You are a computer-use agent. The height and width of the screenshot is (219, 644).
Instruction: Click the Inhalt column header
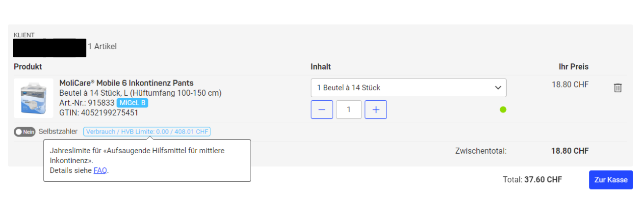click(x=321, y=67)
